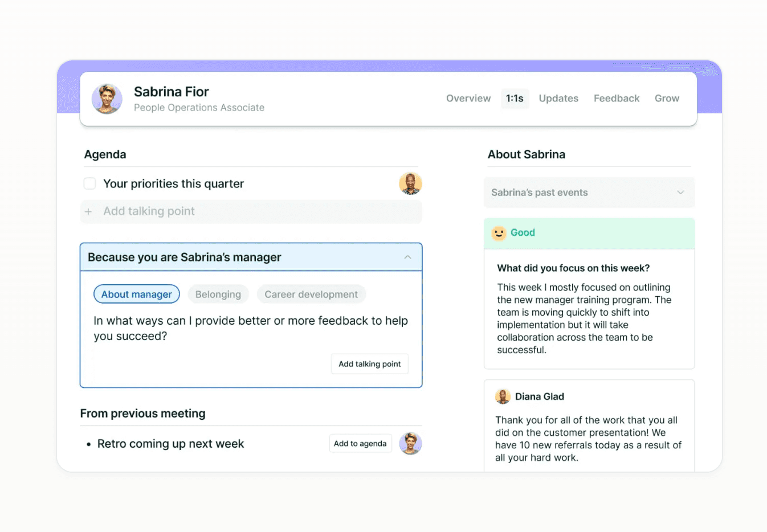This screenshot has height=532, width=767.
Task: Click the 'Diana Glad' name
Action: [x=540, y=396]
